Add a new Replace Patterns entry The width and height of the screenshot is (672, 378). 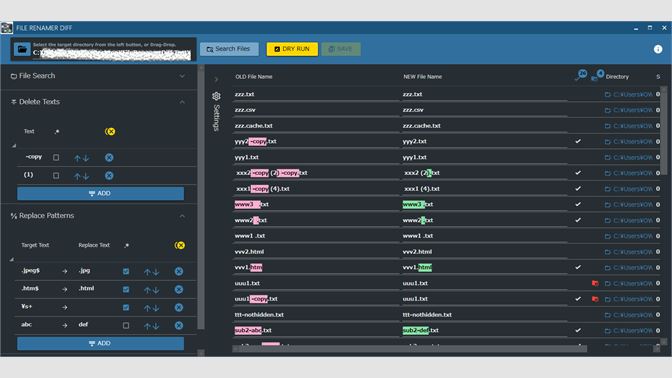[x=100, y=343]
